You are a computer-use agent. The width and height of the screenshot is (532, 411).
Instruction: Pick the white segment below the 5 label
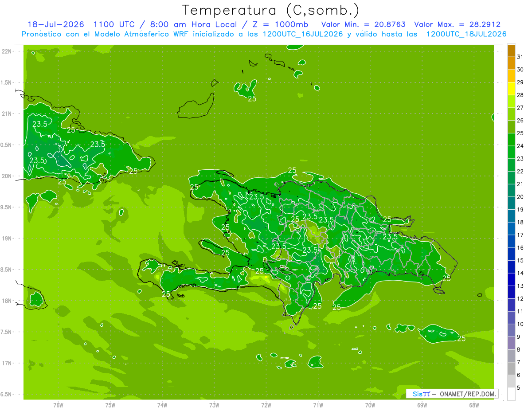click(511, 394)
